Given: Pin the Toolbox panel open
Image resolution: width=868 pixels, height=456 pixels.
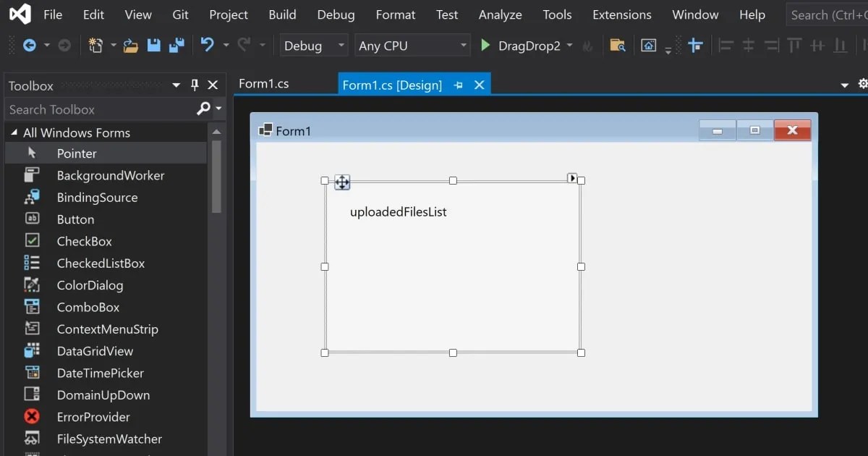Looking at the screenshot, I should pos(194,85).
